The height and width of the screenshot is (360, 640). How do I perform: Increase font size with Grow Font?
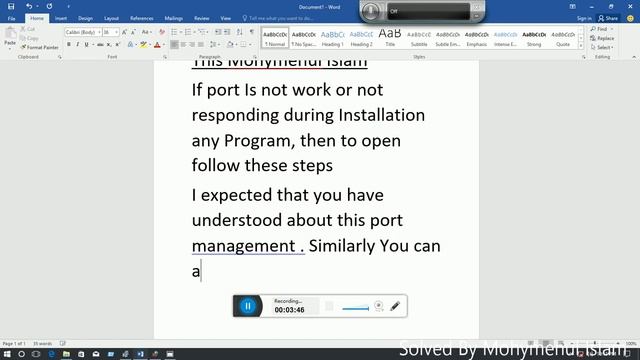point(124,32)
